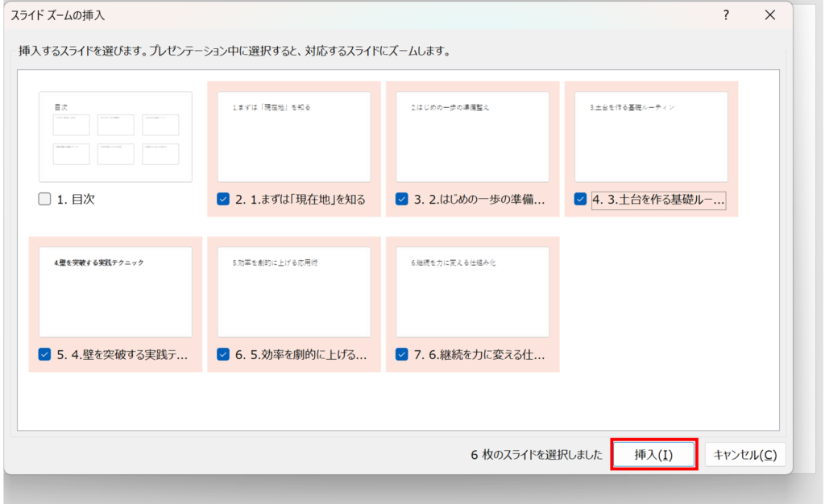Uncheck the box for 2. 1.まずは「現在地」を知る
The width and height of the screenshot is (825, 504).
click(223, 200)
